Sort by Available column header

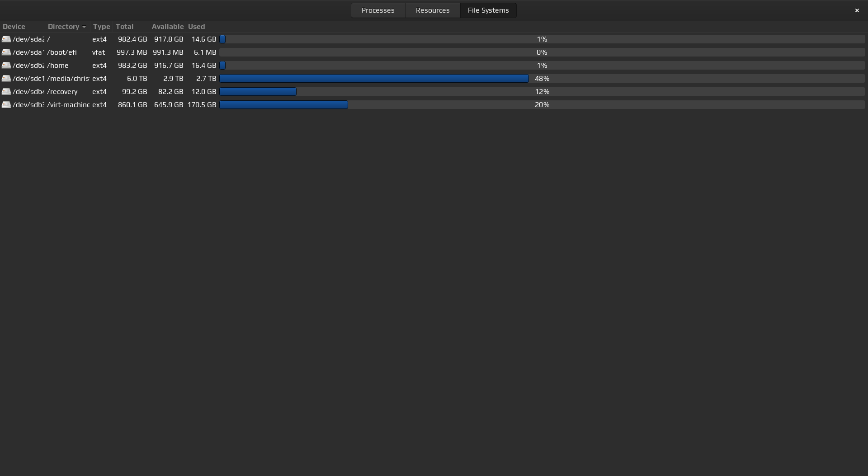click(x=167, y=27)
